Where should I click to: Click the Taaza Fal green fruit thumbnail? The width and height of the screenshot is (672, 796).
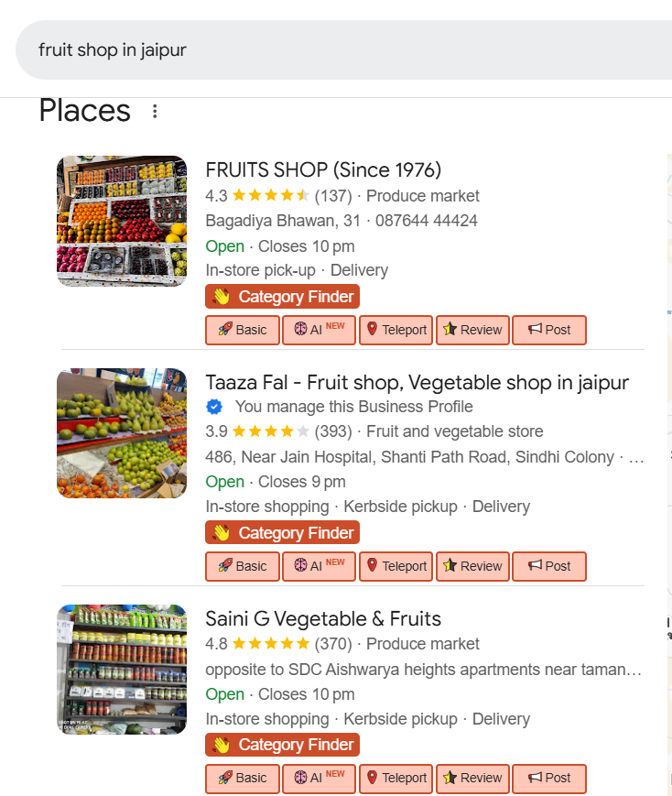[122, 433]
